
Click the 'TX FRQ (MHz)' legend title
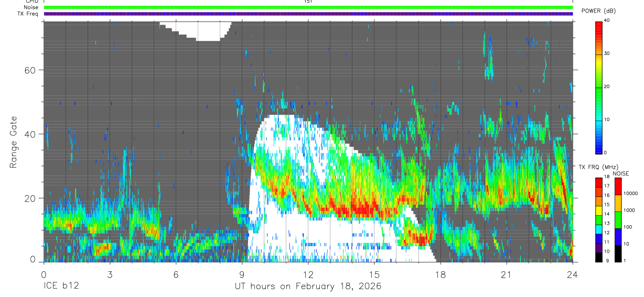(x=598, y=167)
